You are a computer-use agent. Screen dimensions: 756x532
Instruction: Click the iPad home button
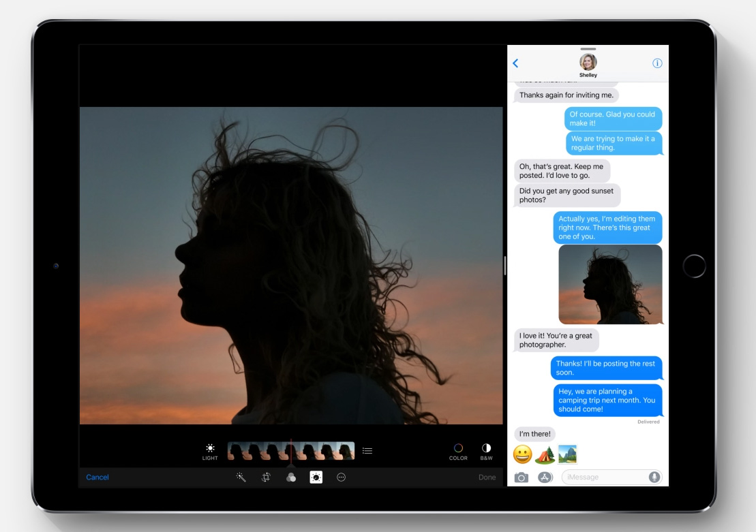point(694,266)
